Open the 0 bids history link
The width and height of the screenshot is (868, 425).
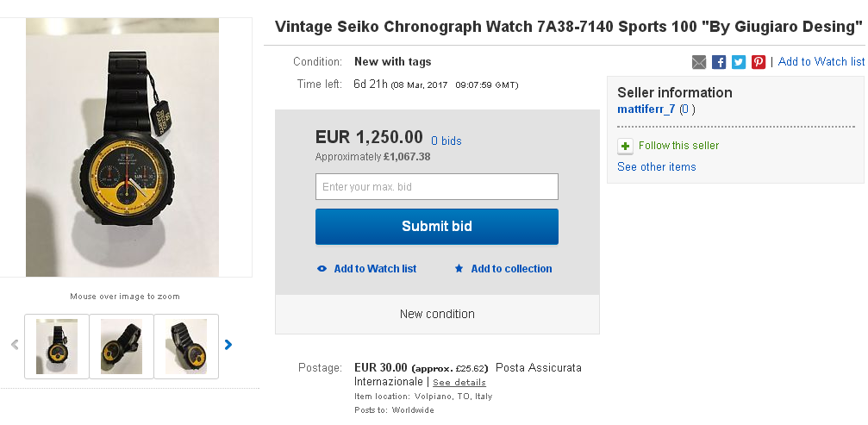pyautogui.click(x=446, y=141)
